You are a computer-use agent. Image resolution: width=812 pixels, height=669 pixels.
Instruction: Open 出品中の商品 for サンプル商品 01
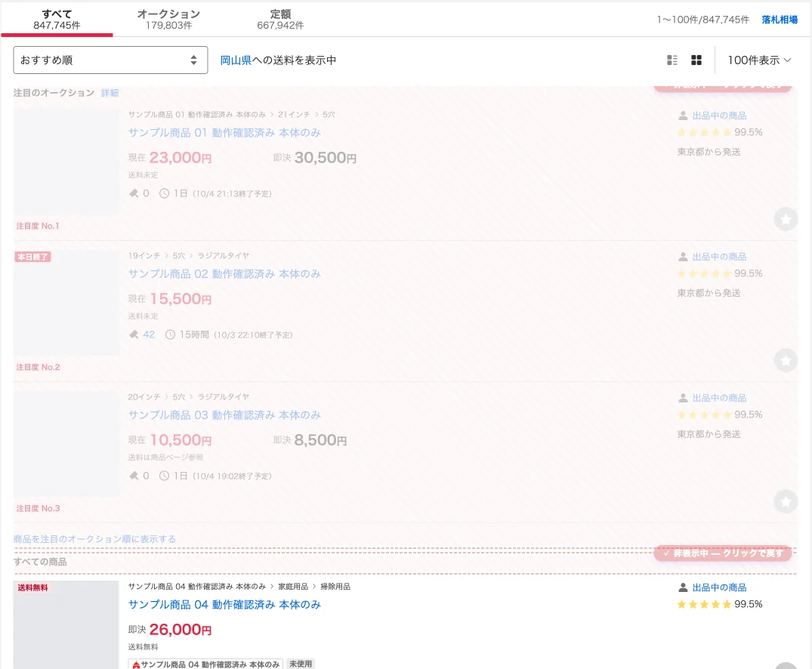pyautogui.click(x=719, y=116)
